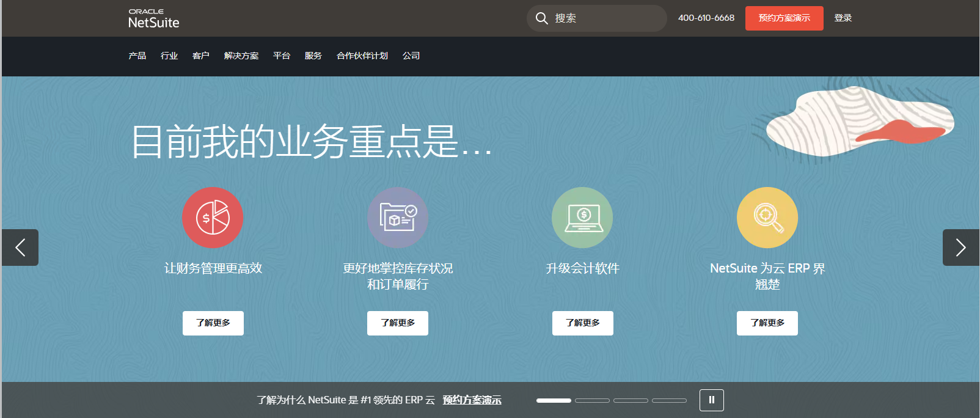Click the 让财务管理更高效 caption
Viewport: 980px width, 418px height.
(x=213, y=268)
